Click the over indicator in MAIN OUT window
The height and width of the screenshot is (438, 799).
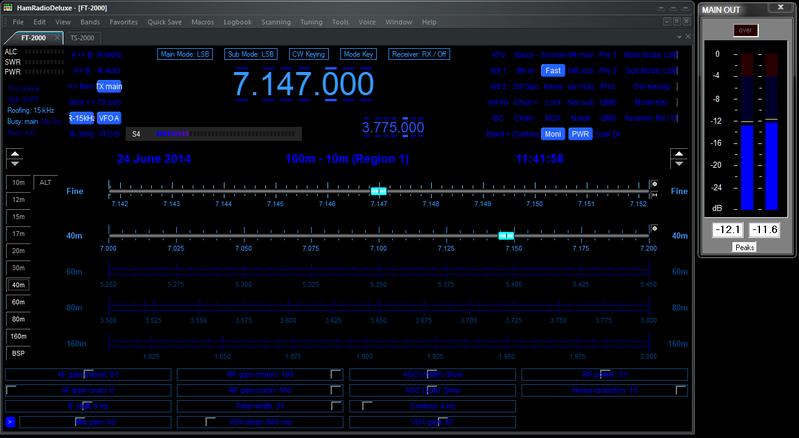coord(745,31)
